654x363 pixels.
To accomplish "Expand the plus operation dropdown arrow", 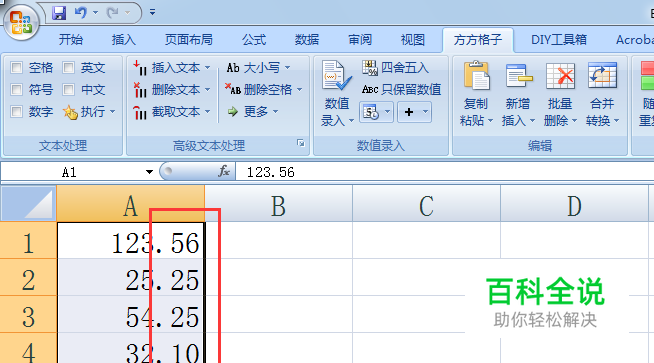I will tap(425, 111).
